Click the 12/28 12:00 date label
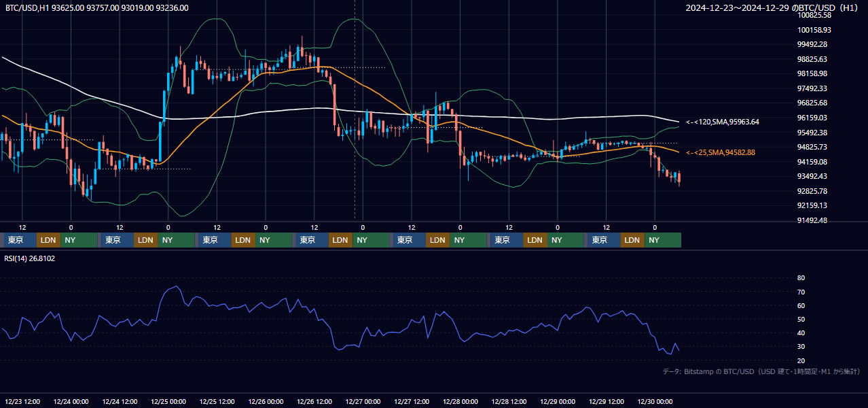Screen dimensions: 868x408 point(509,402)
